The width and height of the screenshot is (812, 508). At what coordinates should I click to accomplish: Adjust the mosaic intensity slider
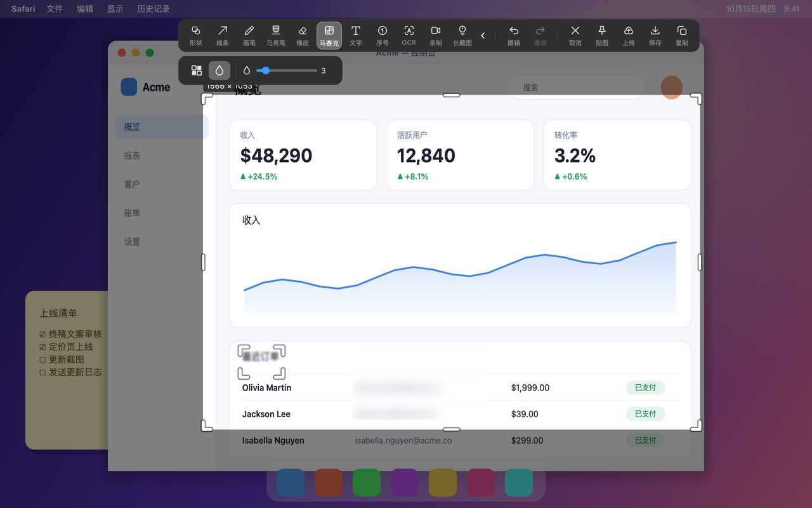tap(286, 70)
